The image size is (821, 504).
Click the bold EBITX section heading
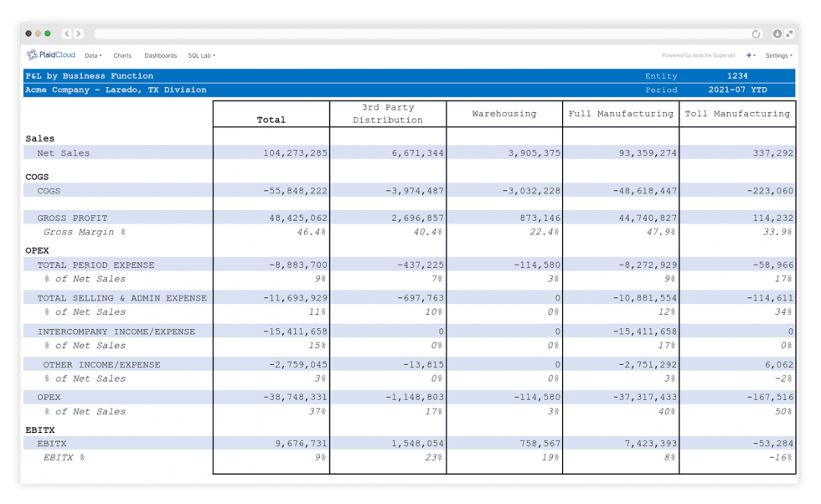click(x=40, y=430)
